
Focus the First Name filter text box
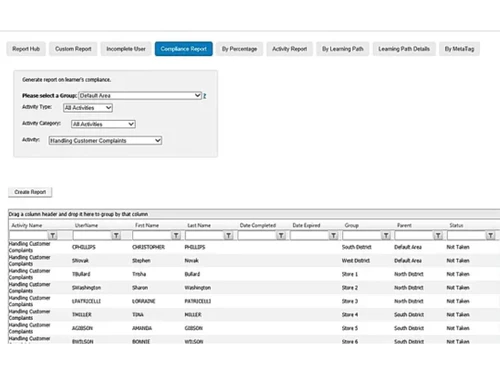152,236
